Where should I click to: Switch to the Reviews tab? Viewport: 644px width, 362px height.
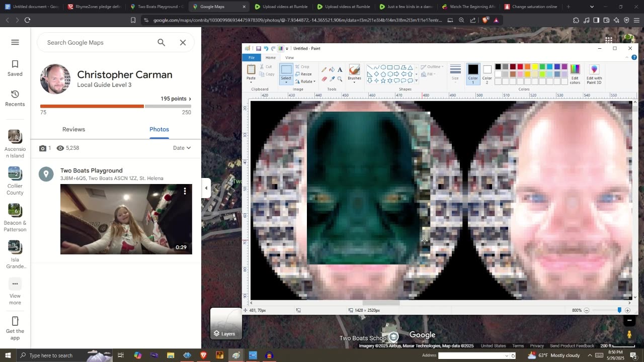pyautogui.click(x=73, y=129)
